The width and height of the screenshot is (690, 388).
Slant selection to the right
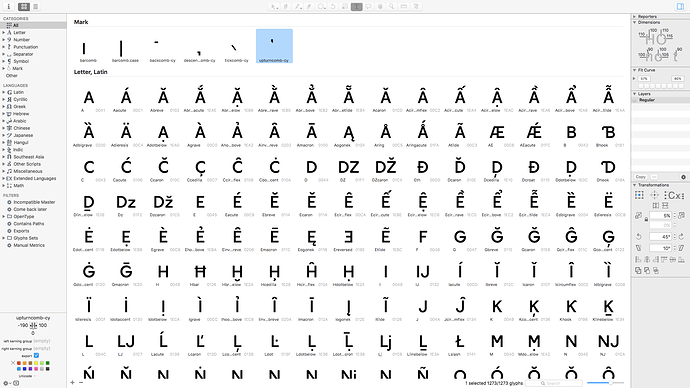pos(682,248)
